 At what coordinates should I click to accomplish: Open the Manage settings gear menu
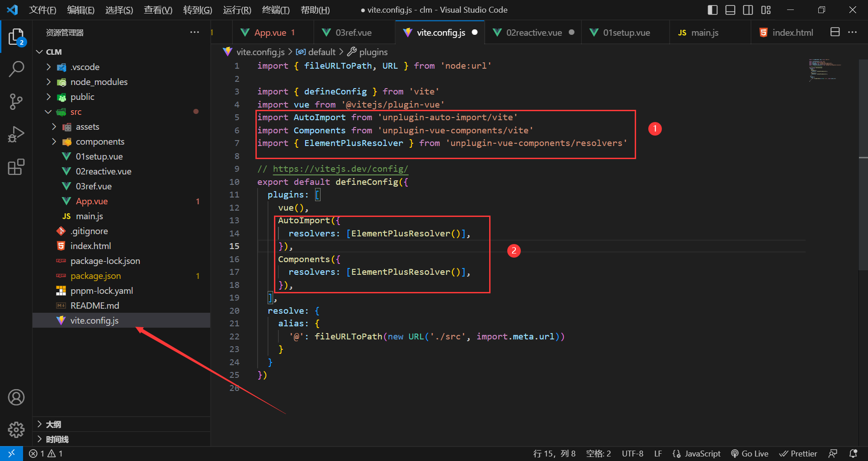tap(17, 430)
